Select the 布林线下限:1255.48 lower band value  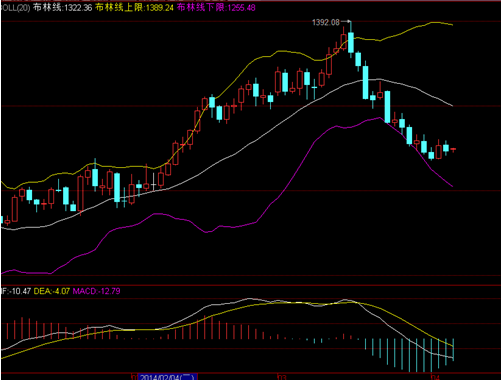point(216,7)
